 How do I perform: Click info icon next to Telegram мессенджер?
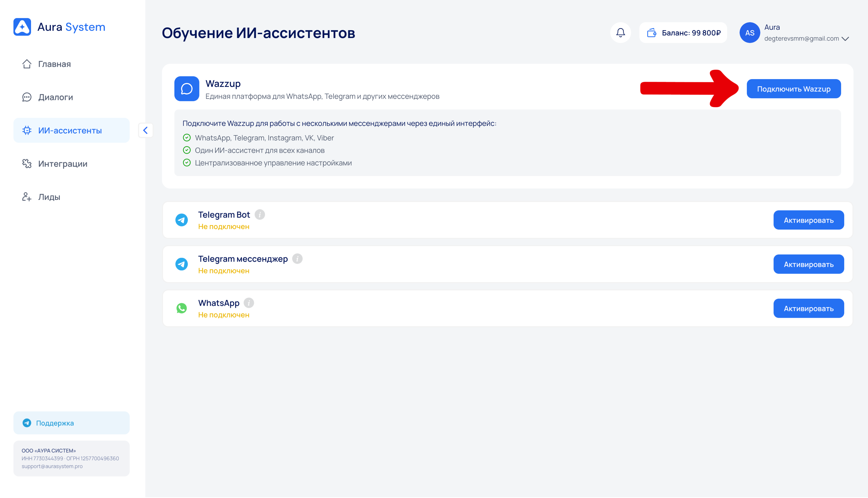297,259
